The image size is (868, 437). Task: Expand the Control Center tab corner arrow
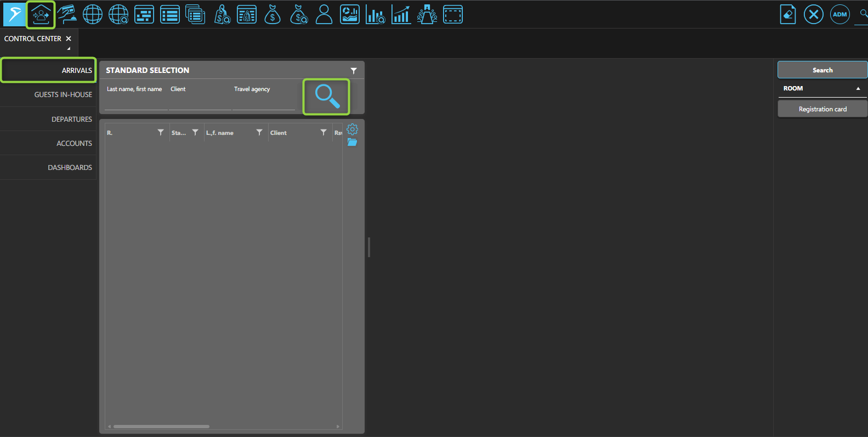(69, 49)
